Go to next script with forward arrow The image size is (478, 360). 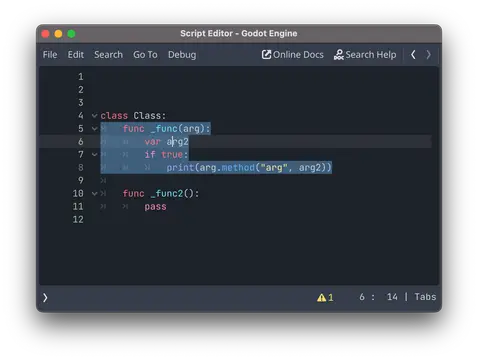click(x=428, y=55)
